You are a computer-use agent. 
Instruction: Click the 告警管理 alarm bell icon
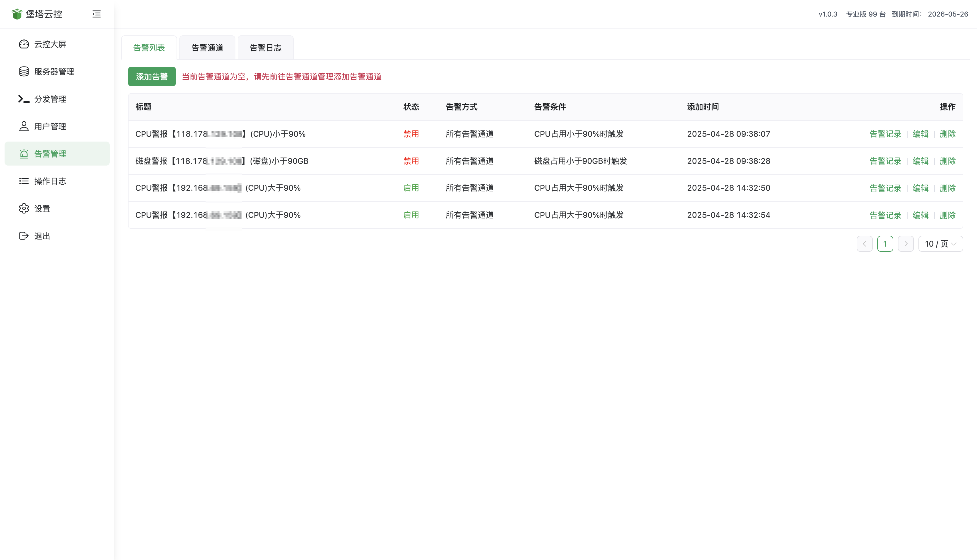click(x=24, y=154)
